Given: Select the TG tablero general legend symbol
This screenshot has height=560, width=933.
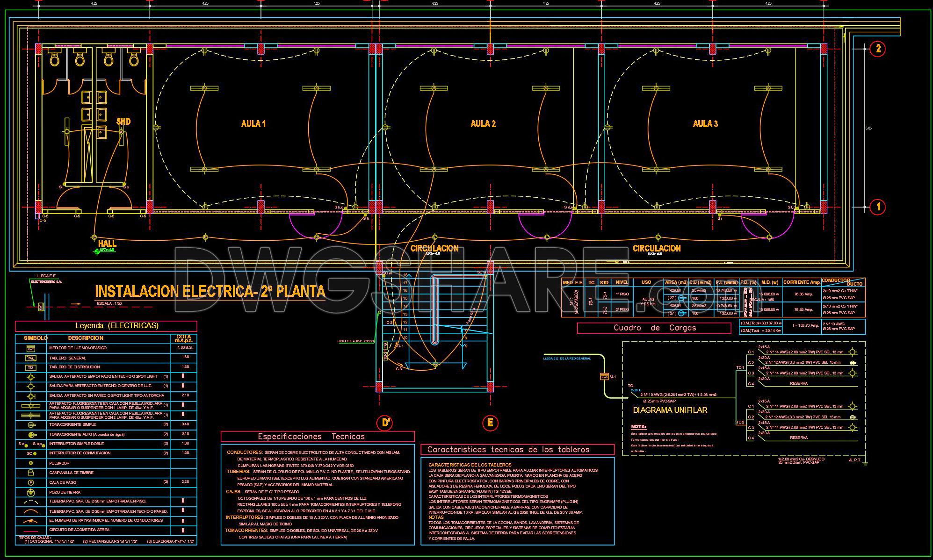Looking at the screenshot, I should [31, 358].
